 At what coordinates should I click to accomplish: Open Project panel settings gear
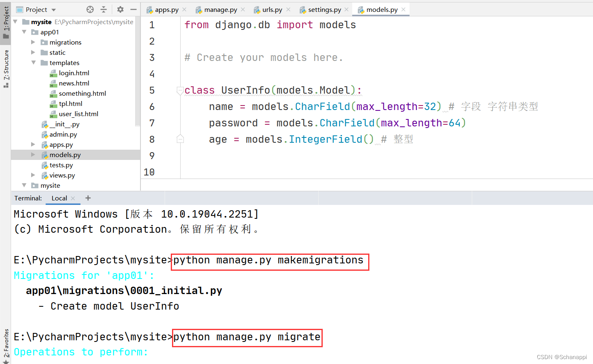[120, 9]
